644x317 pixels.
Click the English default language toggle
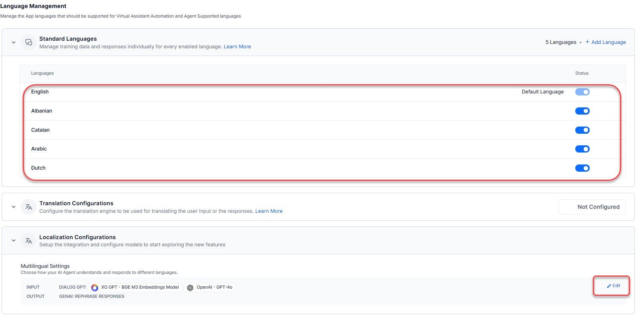(x=582, y=92)
